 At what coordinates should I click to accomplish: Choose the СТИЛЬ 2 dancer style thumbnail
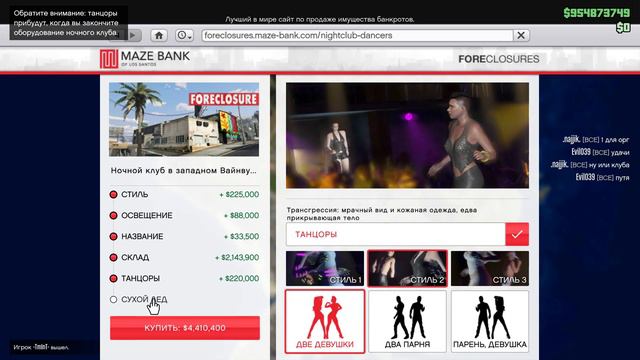click(x=407, y=268)
